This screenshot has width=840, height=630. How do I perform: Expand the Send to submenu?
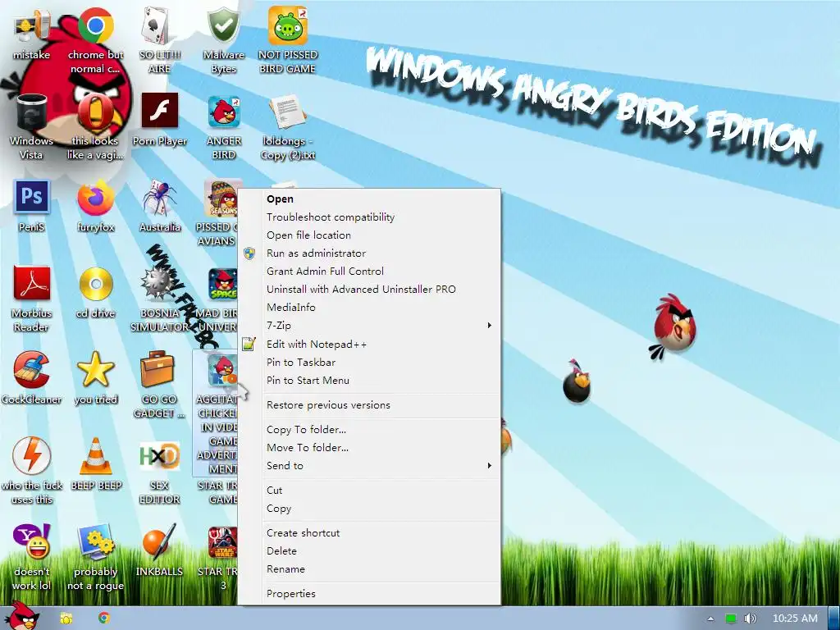coord(369,466)
